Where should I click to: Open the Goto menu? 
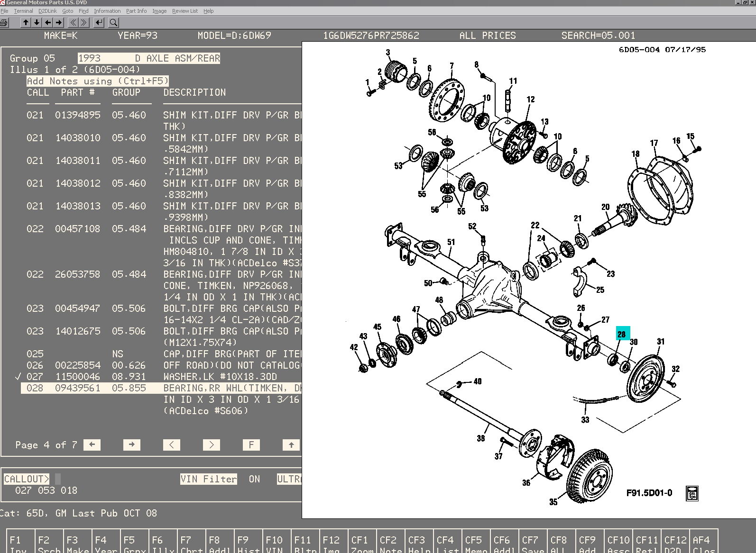point(68,11)
